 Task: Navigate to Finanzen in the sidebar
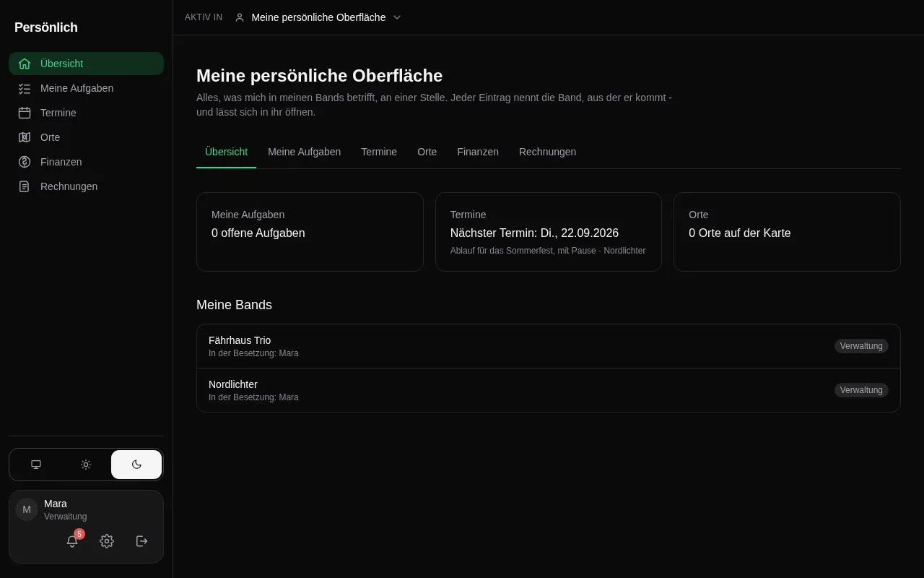pyautogui.click(x=86, y=162)
